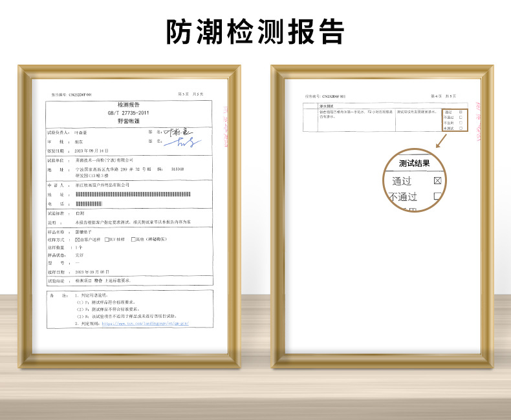Click the right page report number header
511x420 pixels.
325,96
